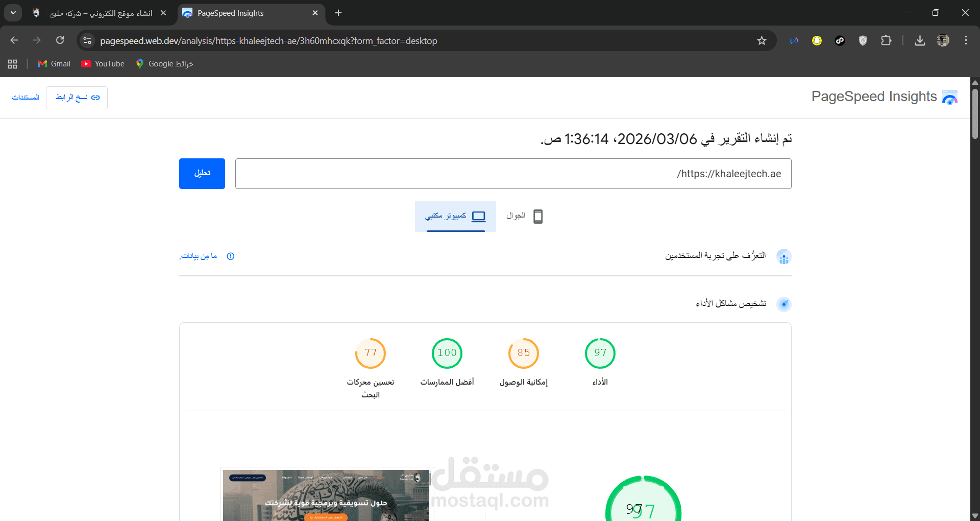Open the Chrome three-dot menu
The image size is (980, 521).
966,41
